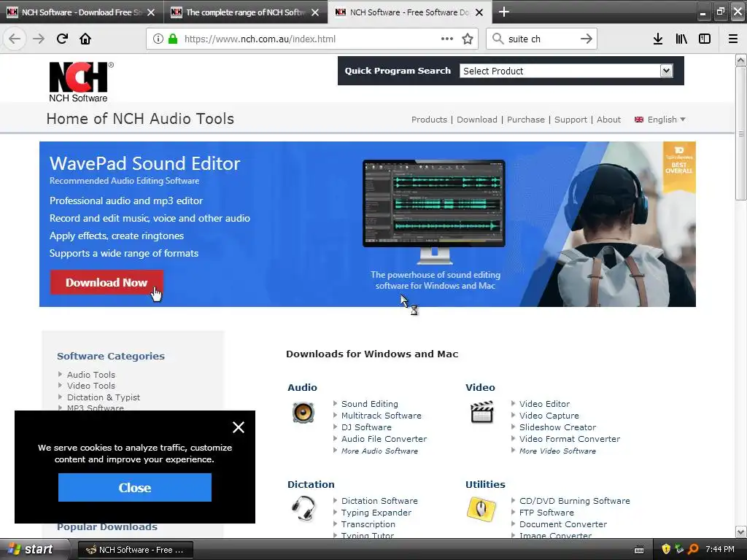Toggle the sidebar view icon
This screenshot has height=560, width=747.
pyautogui.click(x=705, y=39)
